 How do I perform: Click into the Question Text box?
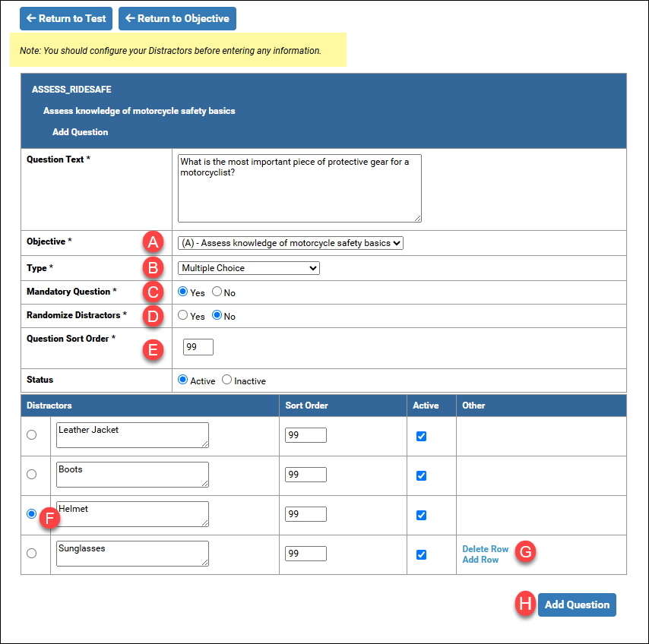point(299,188)
